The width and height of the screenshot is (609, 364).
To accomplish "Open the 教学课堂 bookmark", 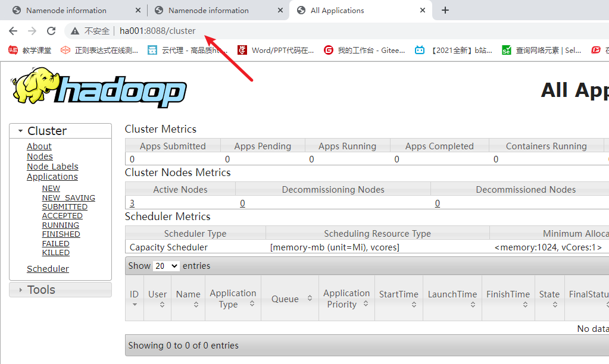I will click(x=30, y=50).
